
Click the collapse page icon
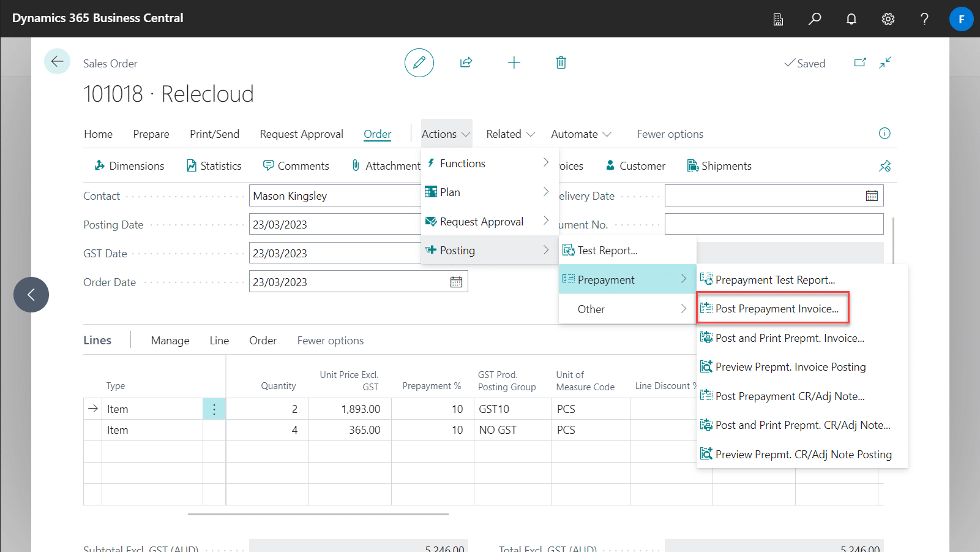click(885, 62)
